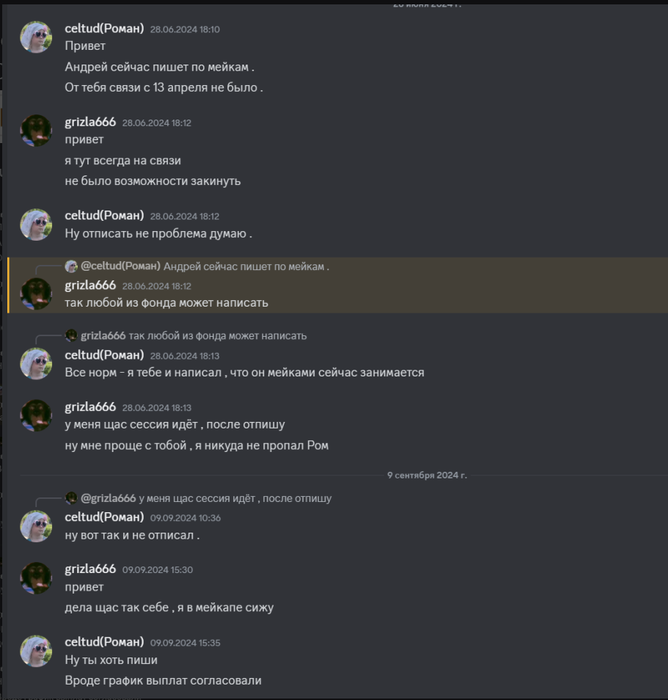Select message "так любой из фонда может написать" highlighted
Screen dimensions: 668x700
(x=167, y=303)
